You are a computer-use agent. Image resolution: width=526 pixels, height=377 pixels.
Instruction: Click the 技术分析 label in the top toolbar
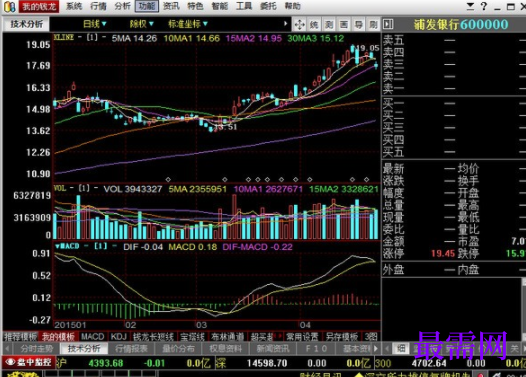[x=27, y=24]
